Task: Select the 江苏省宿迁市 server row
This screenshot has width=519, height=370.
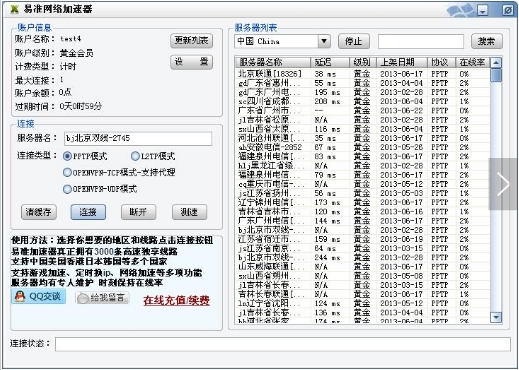Action: tap(363, 239)
